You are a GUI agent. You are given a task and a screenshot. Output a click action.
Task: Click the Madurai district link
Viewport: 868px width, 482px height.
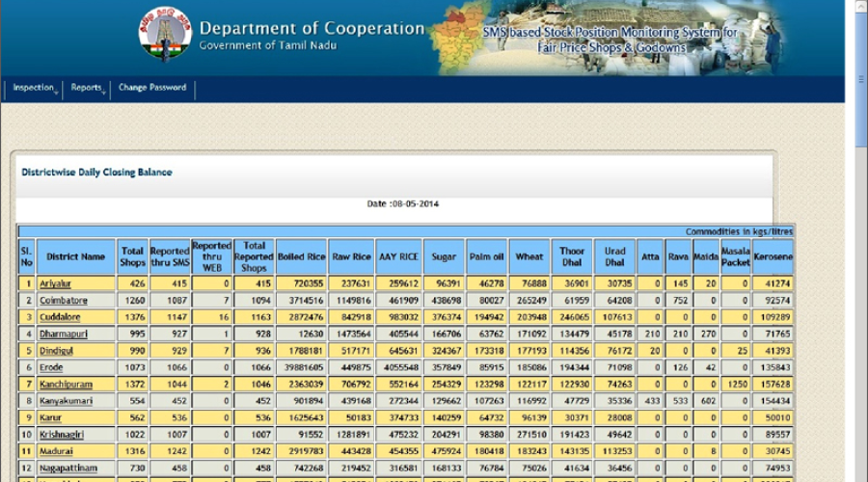tap(56, 451)
